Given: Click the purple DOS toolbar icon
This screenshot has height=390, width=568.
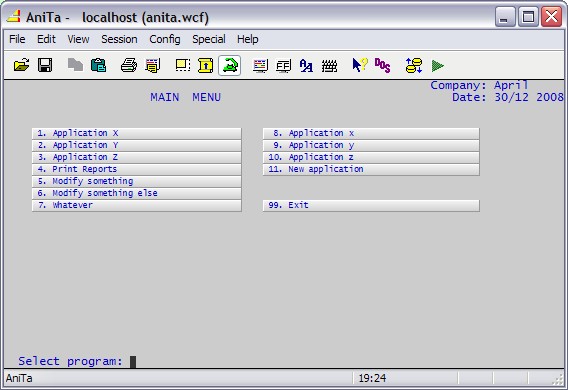Looking at the screenshot, I should click(383, 66).
